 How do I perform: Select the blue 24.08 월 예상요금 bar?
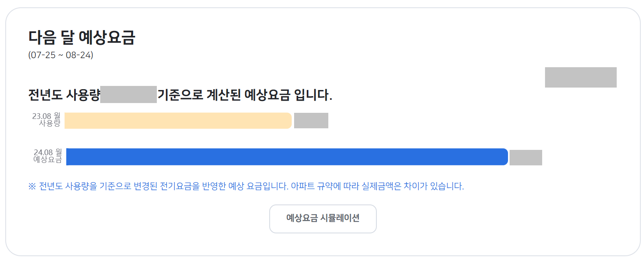tap(285, 156)
